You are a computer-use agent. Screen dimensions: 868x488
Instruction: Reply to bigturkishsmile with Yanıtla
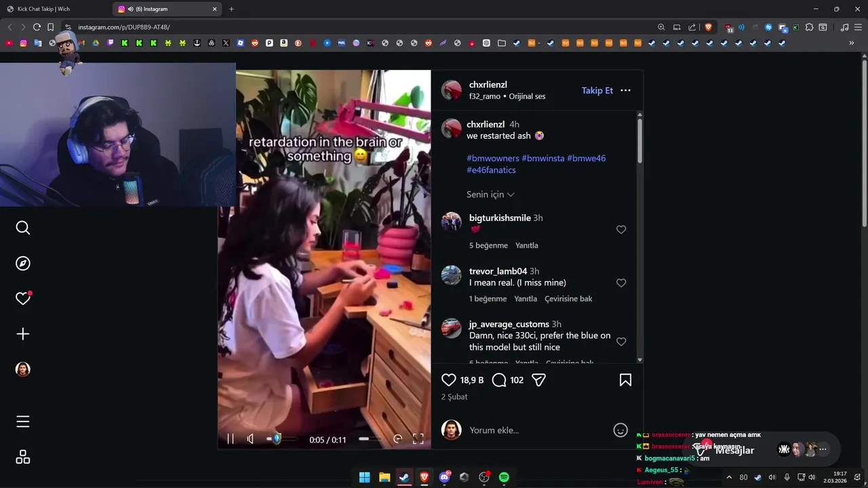[527, 245]
